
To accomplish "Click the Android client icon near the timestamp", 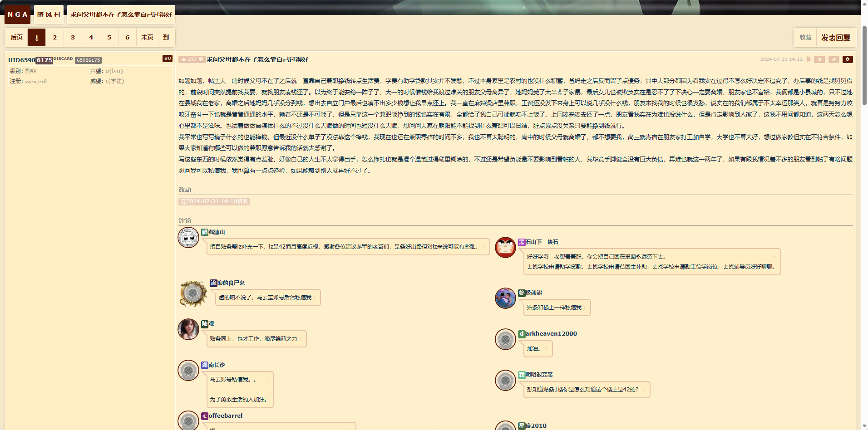I will point(808,59).
